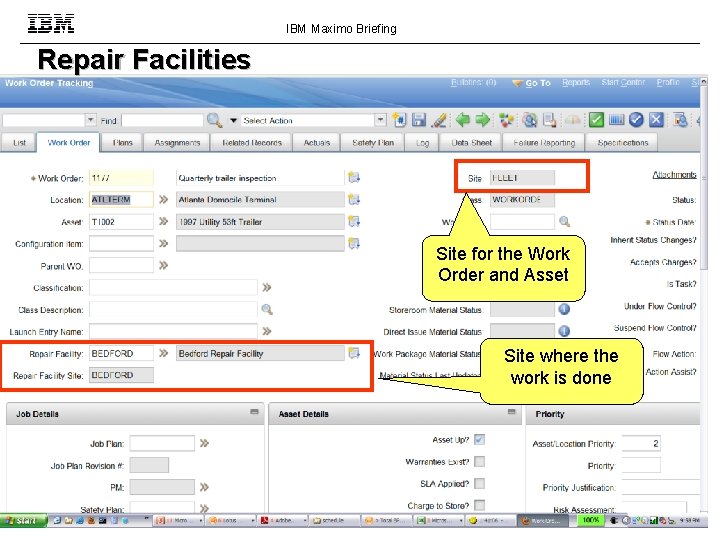Collapse the Job Details section

(254, 412)
